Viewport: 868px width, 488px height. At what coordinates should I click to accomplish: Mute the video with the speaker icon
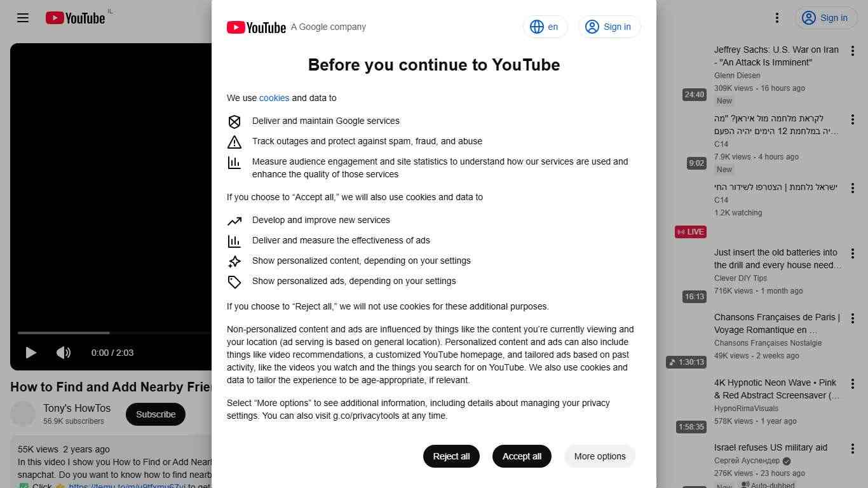pyautogui.click(x=64, y=353)
